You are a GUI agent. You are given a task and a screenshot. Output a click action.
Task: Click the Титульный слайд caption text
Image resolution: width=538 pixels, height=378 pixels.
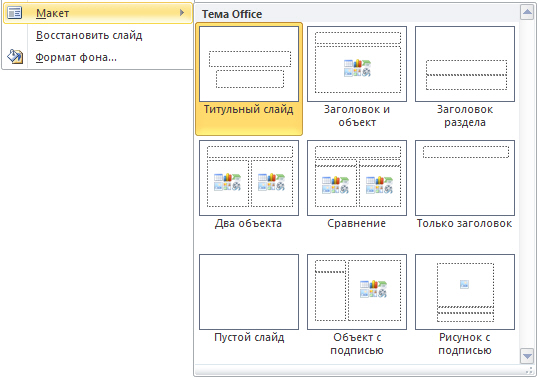(249, 109)
